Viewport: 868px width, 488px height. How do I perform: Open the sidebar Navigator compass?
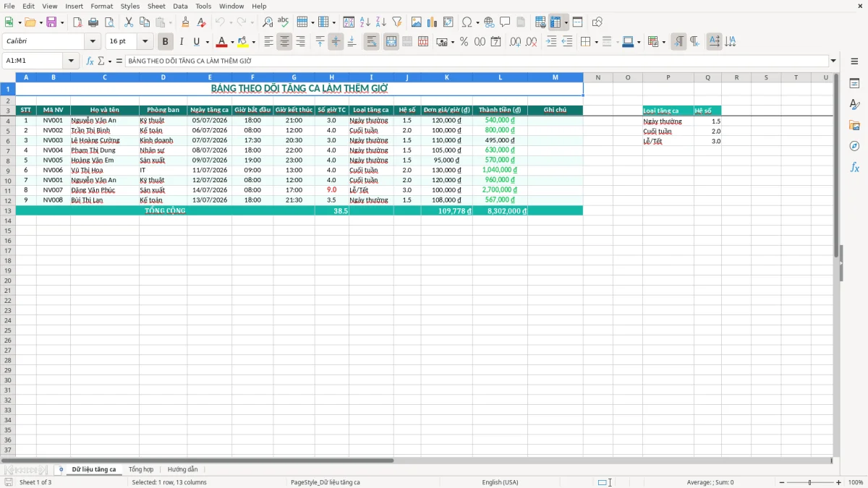(854, 146)
